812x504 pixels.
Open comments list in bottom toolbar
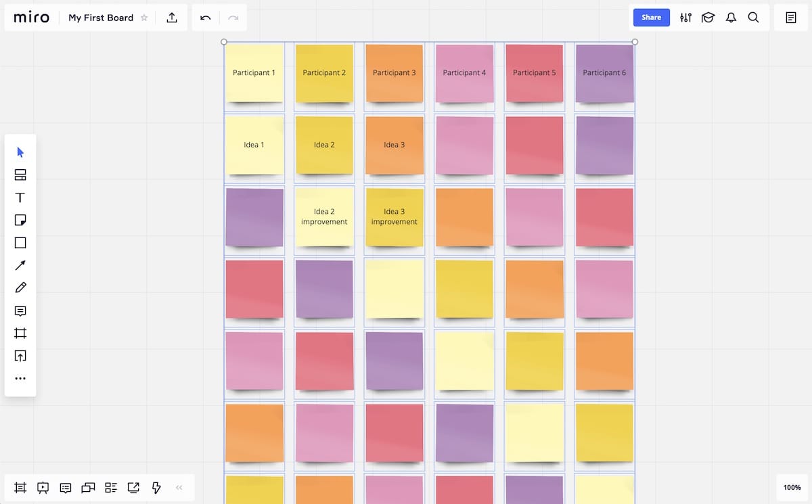click(66, 487)
